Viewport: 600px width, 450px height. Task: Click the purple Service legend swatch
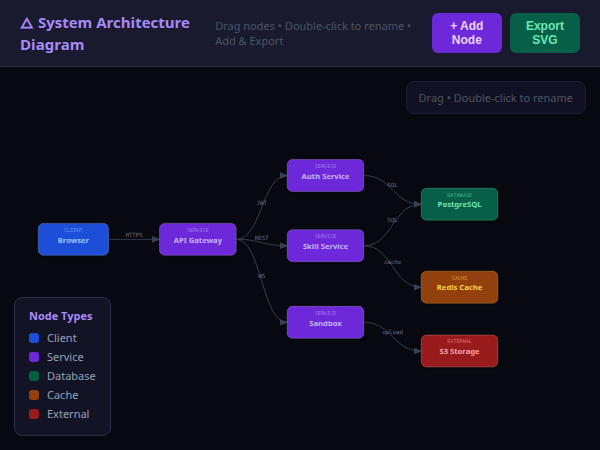click(34, 357)
